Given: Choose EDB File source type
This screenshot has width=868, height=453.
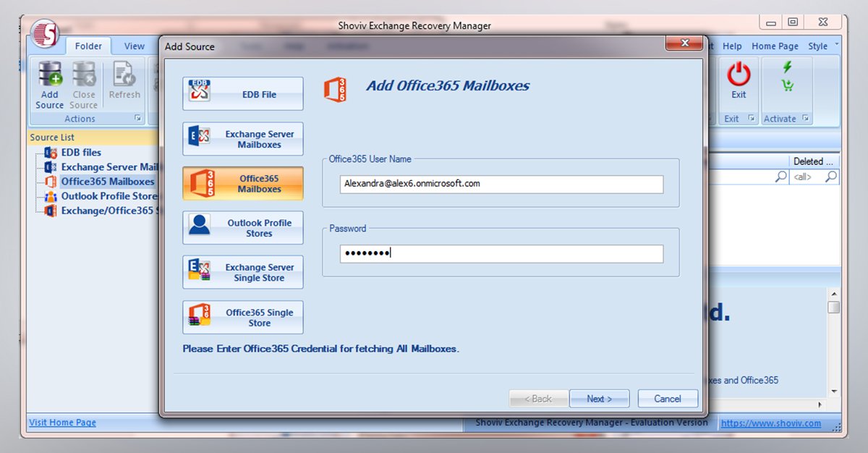Looking at the screenshot, I should 243,94.
